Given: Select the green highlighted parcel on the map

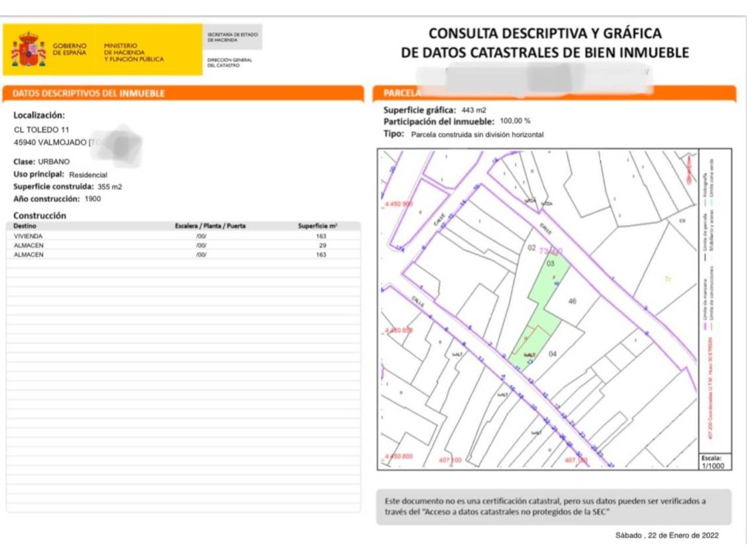Looking at the screenshot, I should (538, 312).
